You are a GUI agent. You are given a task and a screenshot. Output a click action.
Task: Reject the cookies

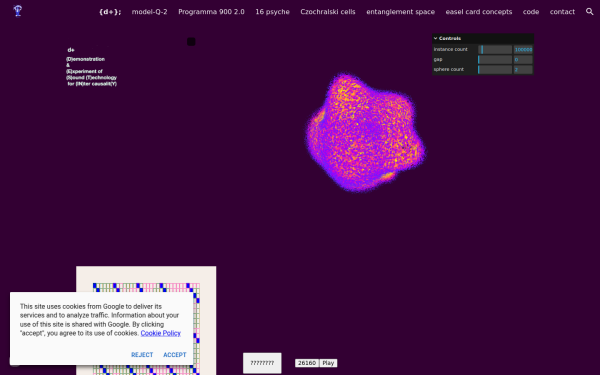[x=142, y=355]
